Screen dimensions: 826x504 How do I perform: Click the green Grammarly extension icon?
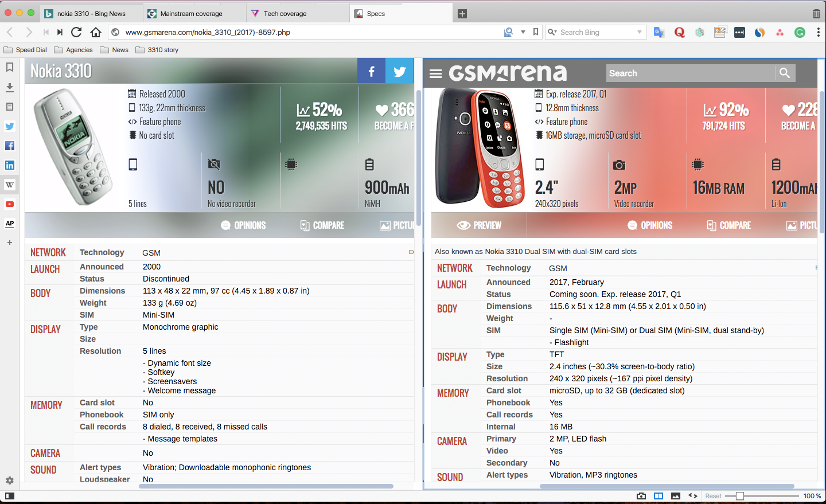click(800, 32)
